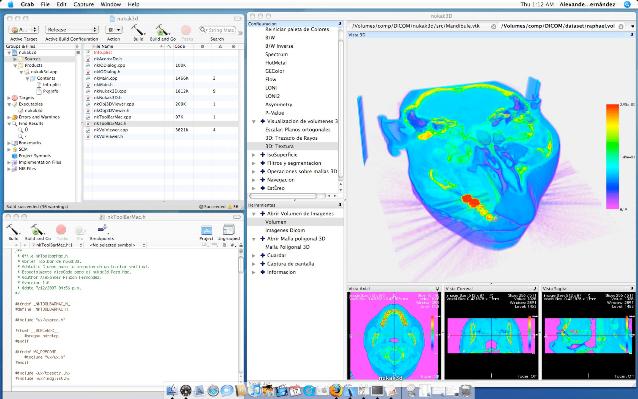Open the Grab menu in menu bar
Image resolution: width=638 pixels, height=399 pixels.
(x=27, y=4)
